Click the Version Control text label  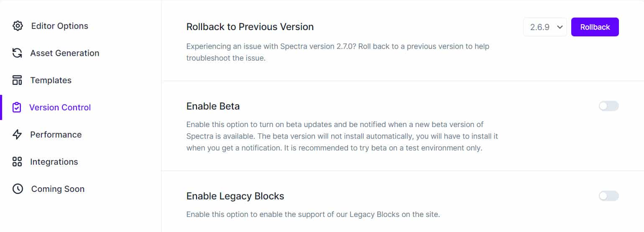click(60, 107)
